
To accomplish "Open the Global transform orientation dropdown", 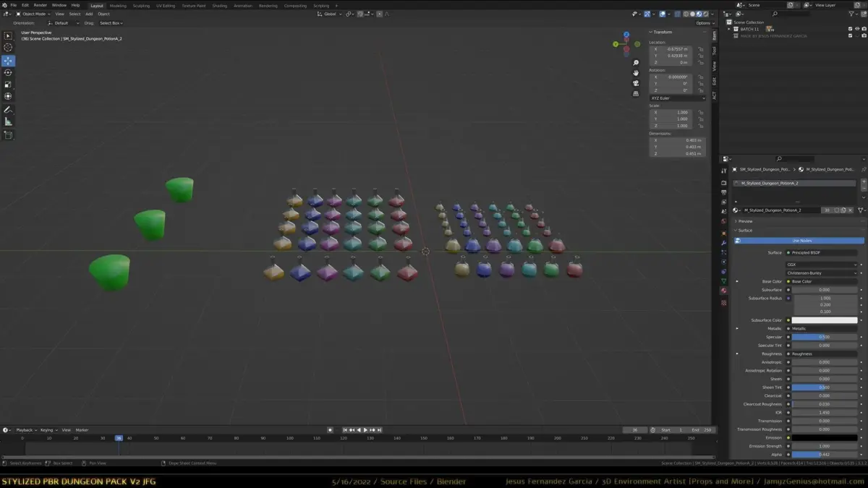I will [330, 14].
